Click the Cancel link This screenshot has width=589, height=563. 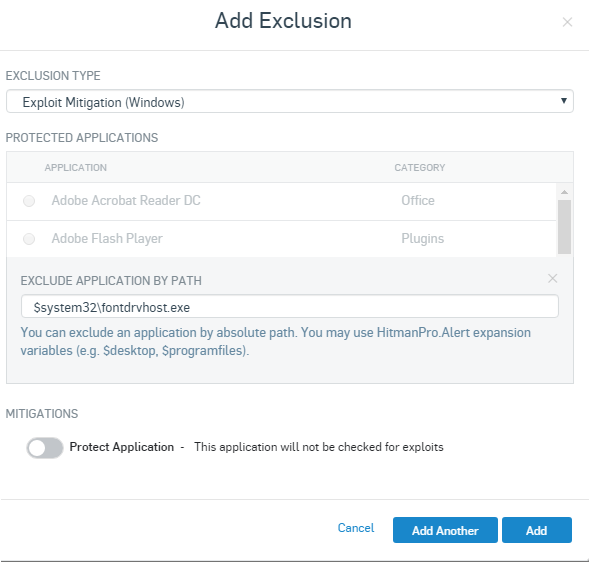[356, 528]
